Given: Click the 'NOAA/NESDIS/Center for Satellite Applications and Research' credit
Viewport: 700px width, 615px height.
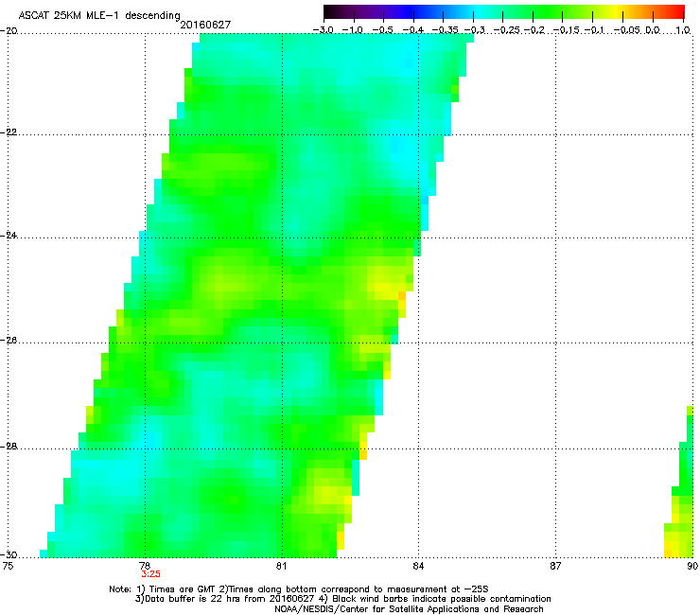Looking at the screenshot, I should click(x=409, y=608).
